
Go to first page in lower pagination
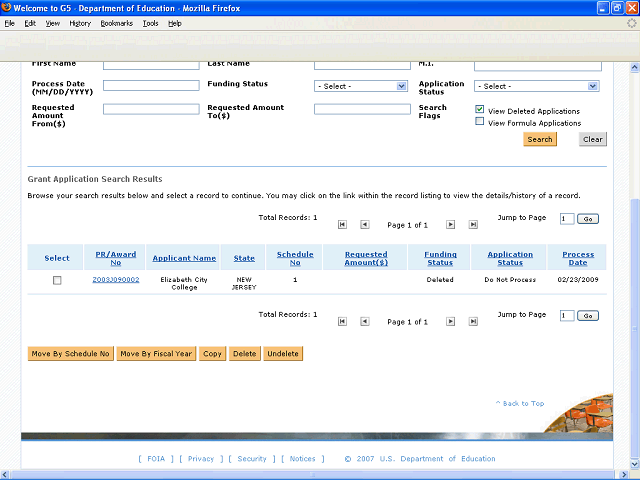point(342,322)
